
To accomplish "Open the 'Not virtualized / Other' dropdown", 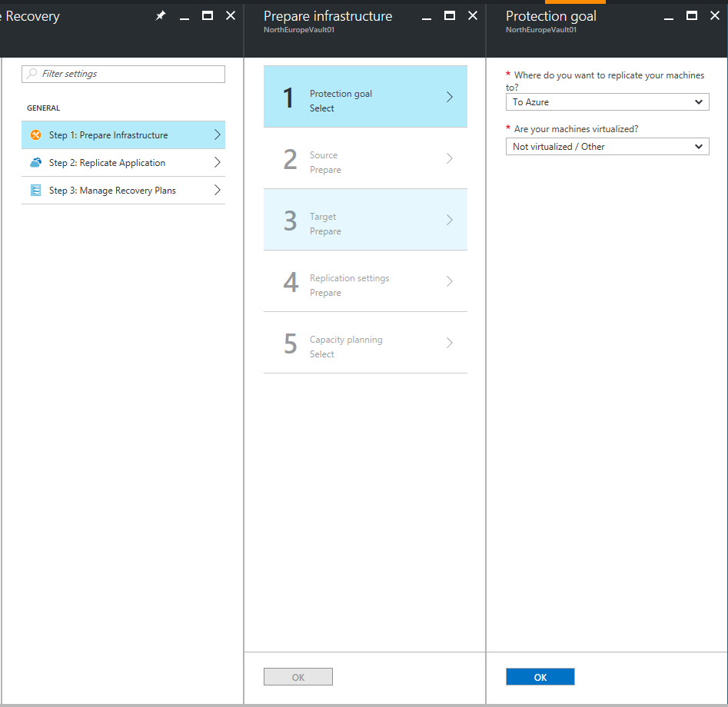I will 607,147.
